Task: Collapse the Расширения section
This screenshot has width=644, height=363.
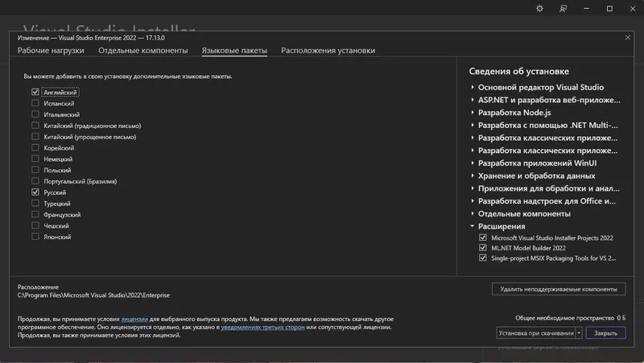Action: click(473, 227)
